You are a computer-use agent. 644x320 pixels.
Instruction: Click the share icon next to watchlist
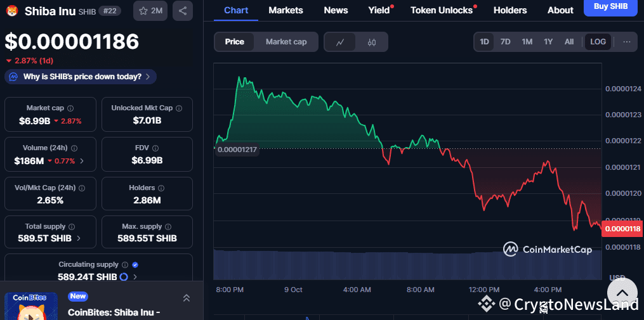pos(183,11)
